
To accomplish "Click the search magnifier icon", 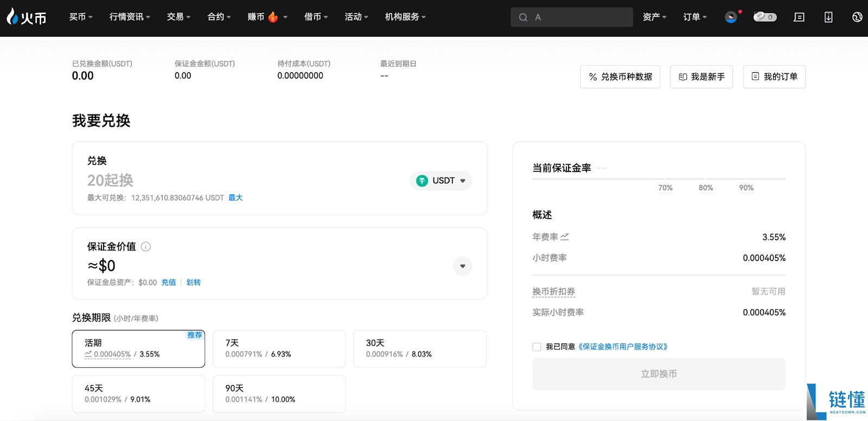I will pyautogui.click(x=523, y=17).
